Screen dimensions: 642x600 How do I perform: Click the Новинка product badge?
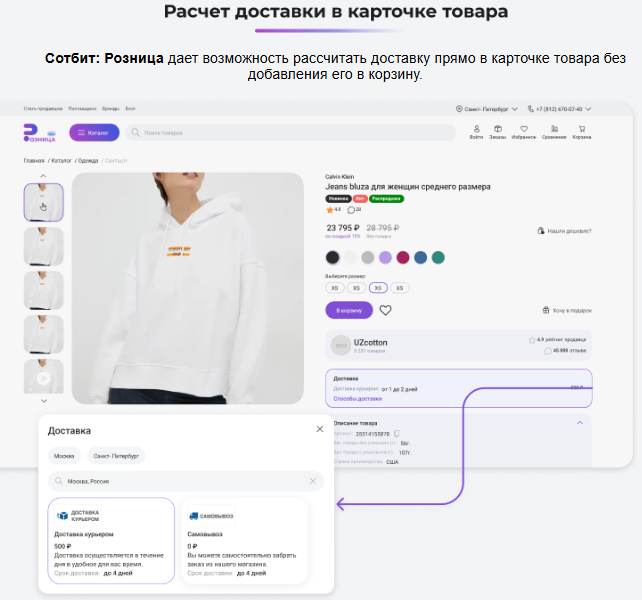338,199
